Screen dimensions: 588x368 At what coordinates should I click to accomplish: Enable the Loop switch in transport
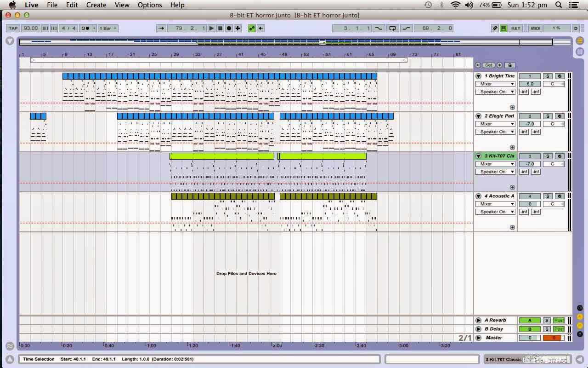tap(392, 28)
